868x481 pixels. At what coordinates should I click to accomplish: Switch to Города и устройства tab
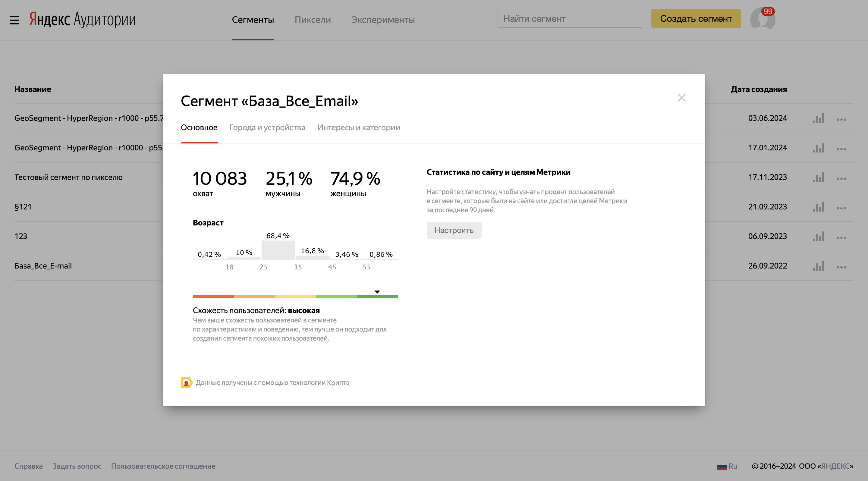[267, 128]
